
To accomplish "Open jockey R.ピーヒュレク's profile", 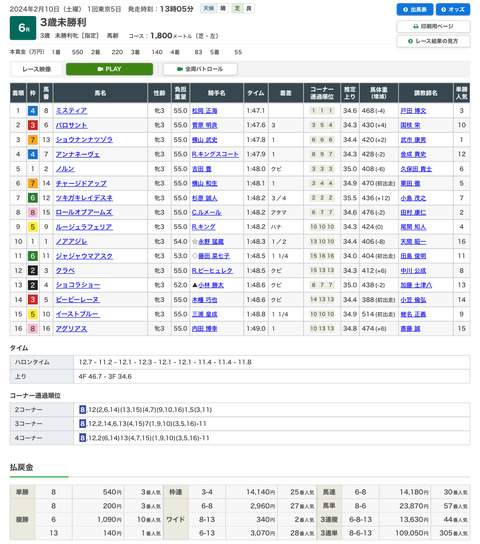I will point(212,271).
